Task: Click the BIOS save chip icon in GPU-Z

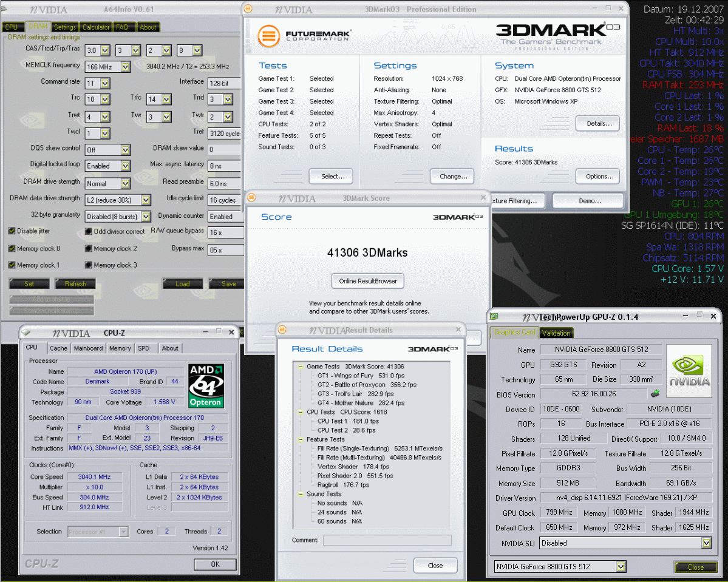Action: click(655, 394)
